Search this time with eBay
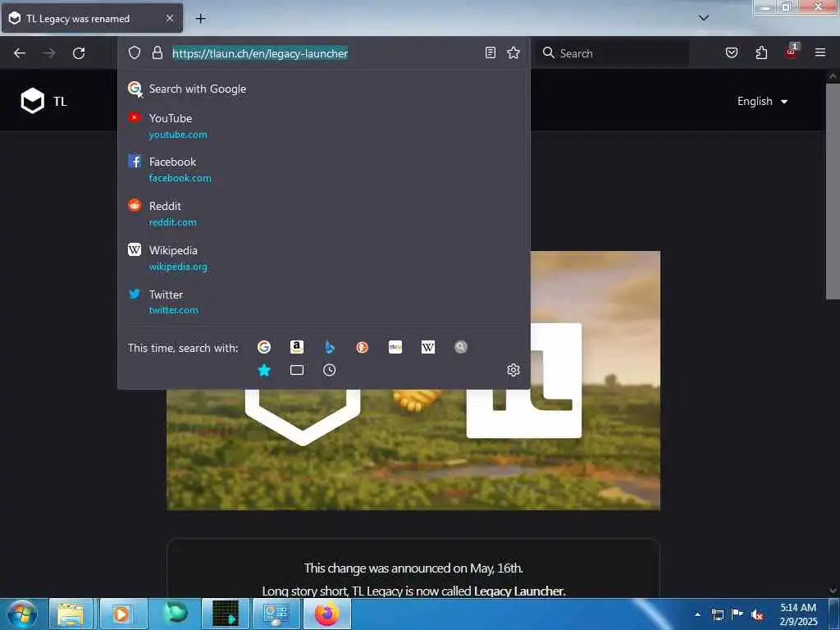Screen dimensions: 840x630 click(395, 347)
